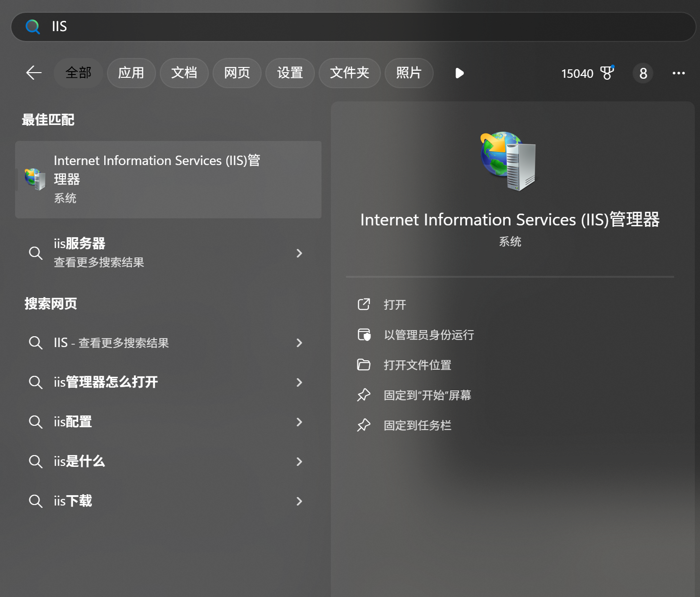
Task: Select the 全部 filter tab
Action: [78, 73]
